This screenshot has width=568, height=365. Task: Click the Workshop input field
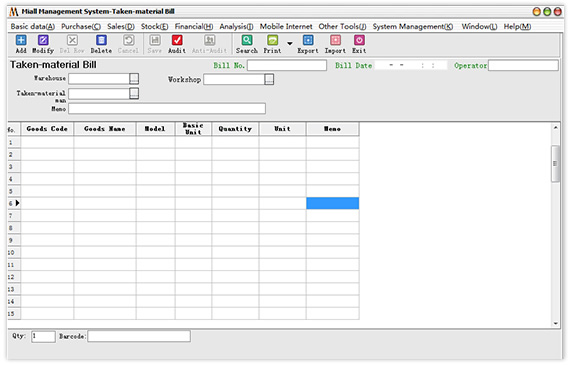(x=234, y=79)
